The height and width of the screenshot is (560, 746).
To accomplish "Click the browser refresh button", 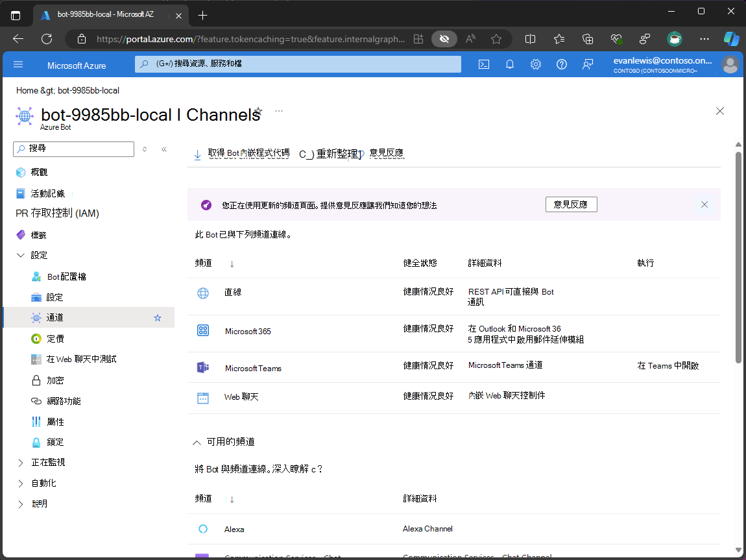I will [x=47, y=39].
